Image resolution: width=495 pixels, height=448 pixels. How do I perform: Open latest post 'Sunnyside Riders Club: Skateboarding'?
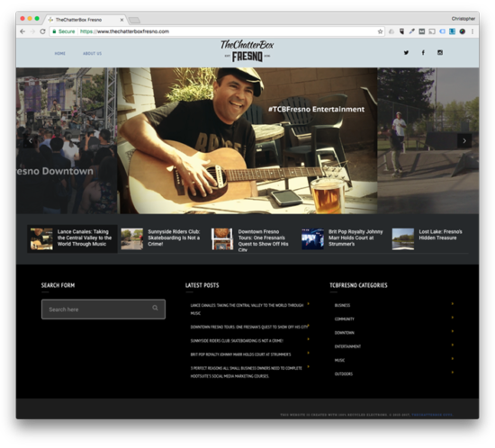click(x=237, y=341)
